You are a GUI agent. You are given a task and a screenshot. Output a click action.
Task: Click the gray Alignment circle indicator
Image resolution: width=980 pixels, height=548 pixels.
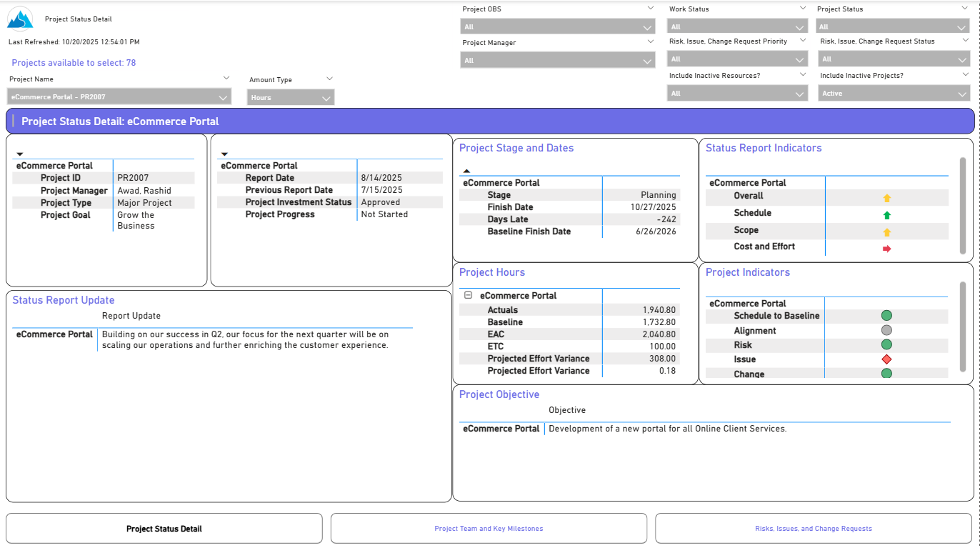(886, 330)
